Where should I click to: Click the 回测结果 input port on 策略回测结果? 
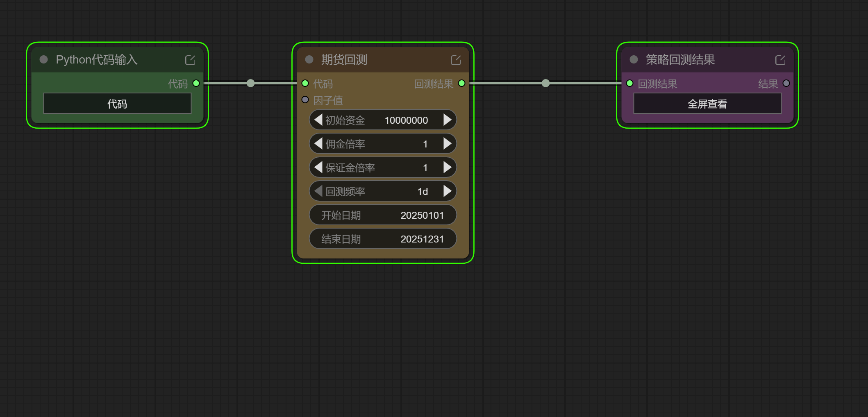(630, 83)
